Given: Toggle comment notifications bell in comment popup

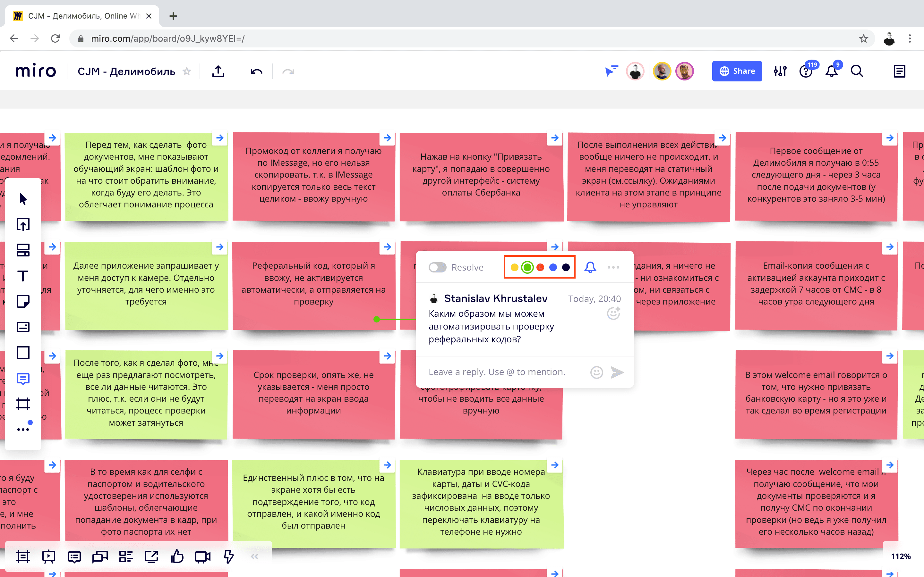Looking at the screenshot, I should [590, 268].
